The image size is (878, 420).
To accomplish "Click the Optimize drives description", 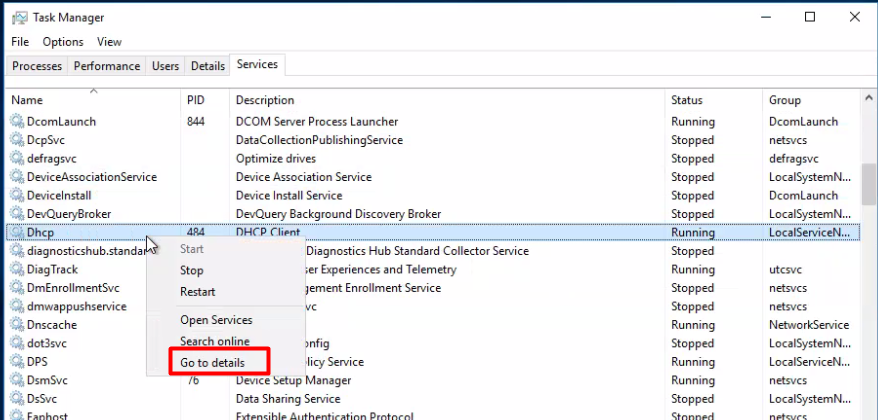I will 275,158.
